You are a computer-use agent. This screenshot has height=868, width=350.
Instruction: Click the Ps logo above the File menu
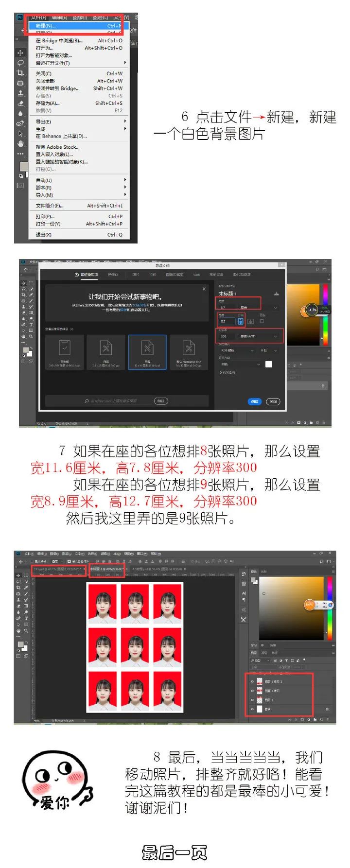click(20, 17)
